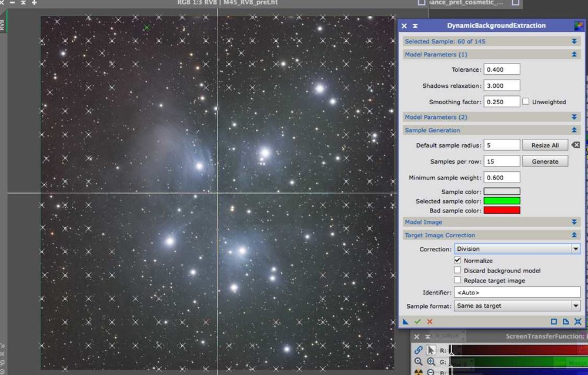Viewport: 588px width, 375px height.
Task: Select zoom-in mode in ScreenTransferFunction
Action: coord(431,361)
